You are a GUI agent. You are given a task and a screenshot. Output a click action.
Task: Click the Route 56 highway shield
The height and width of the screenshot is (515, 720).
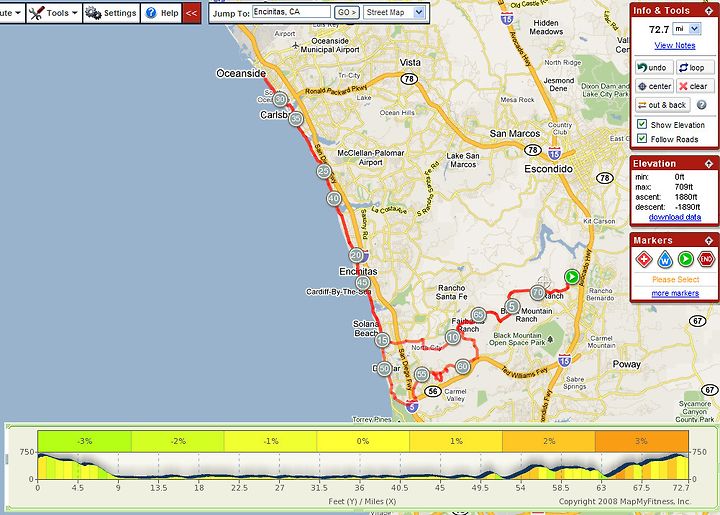coord(433,391)
